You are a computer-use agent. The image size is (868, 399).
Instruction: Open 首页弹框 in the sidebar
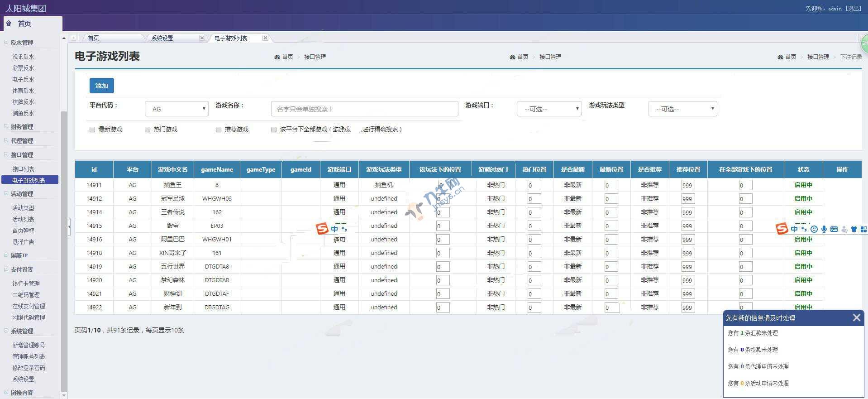(23, 231)
